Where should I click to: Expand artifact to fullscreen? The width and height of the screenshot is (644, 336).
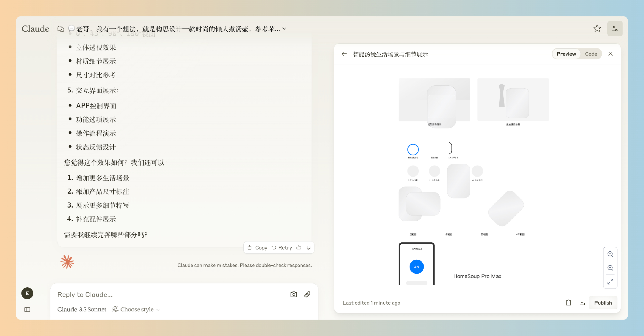click(x=610, y=282)
